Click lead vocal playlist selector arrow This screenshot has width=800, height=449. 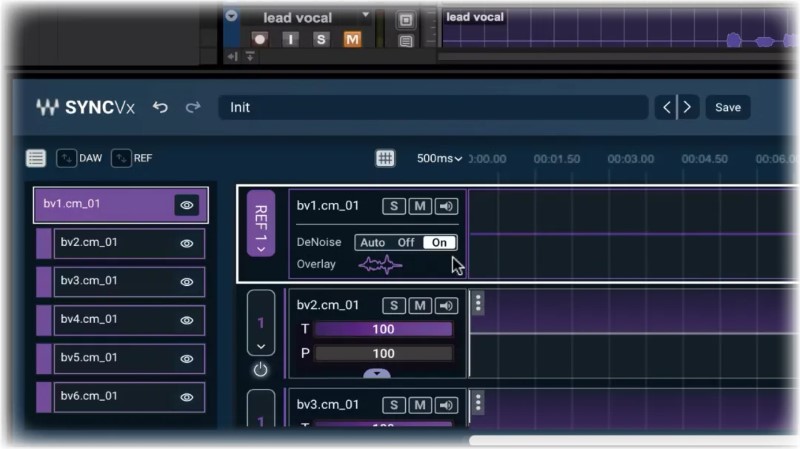231,16
